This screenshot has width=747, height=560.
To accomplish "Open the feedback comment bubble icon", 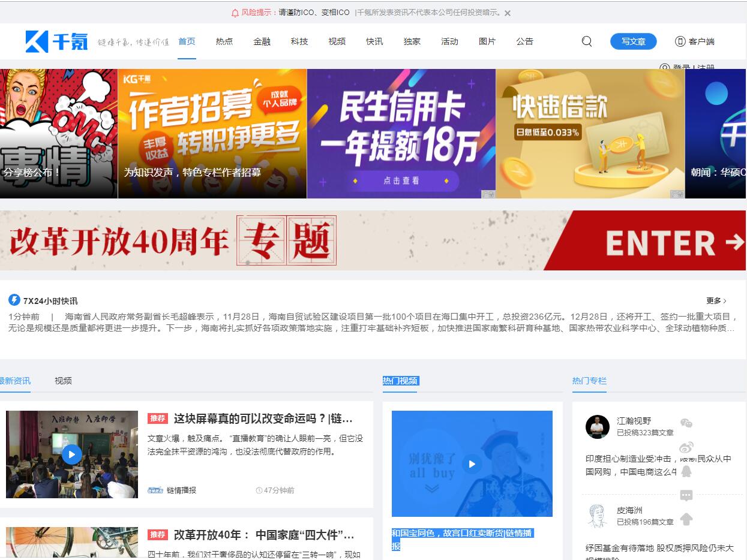I will point(686,495).
